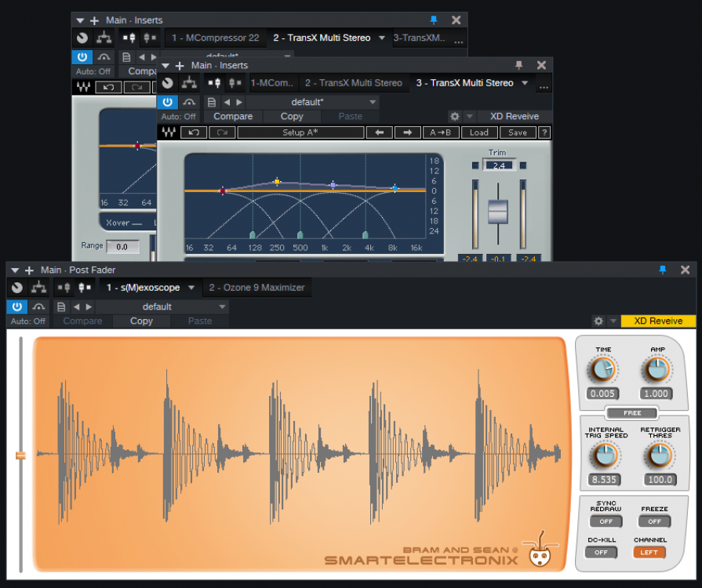Select the 3-TransXM.. tab in the rear Inserts window
Image resolution: width=702 pixels, height=588 pixels.
pyautogui.click(x=420, y=38)
